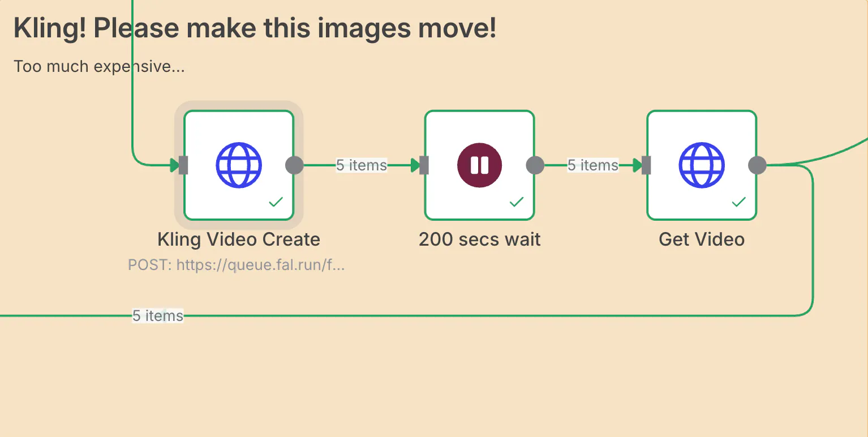The height and width of the screenshot is (437, 868).
Task: Click the 200 secs wait output connector
Action: pos(535,165)
